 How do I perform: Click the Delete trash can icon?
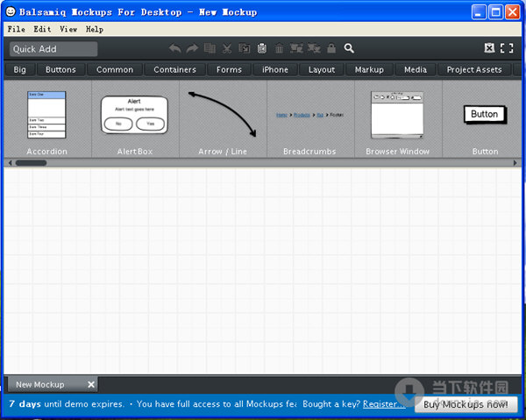[x=279, y=48]
